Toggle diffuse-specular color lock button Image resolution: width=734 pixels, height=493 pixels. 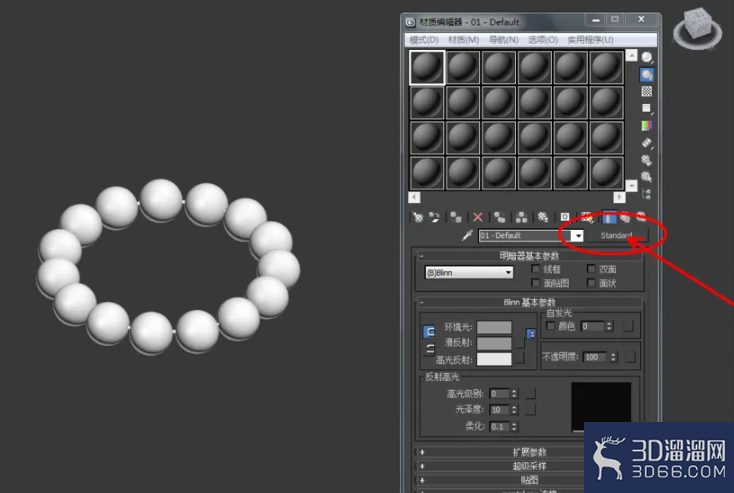click(430, 349)
